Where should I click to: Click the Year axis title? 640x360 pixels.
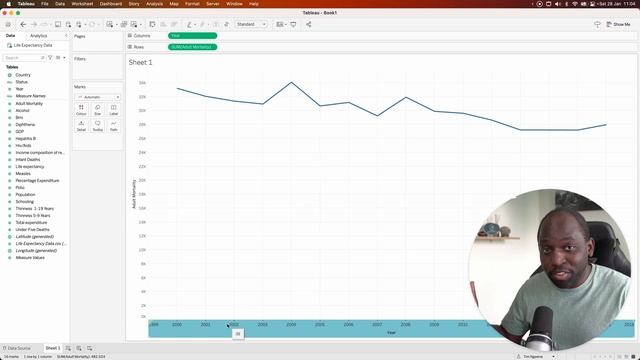point(391,333)
